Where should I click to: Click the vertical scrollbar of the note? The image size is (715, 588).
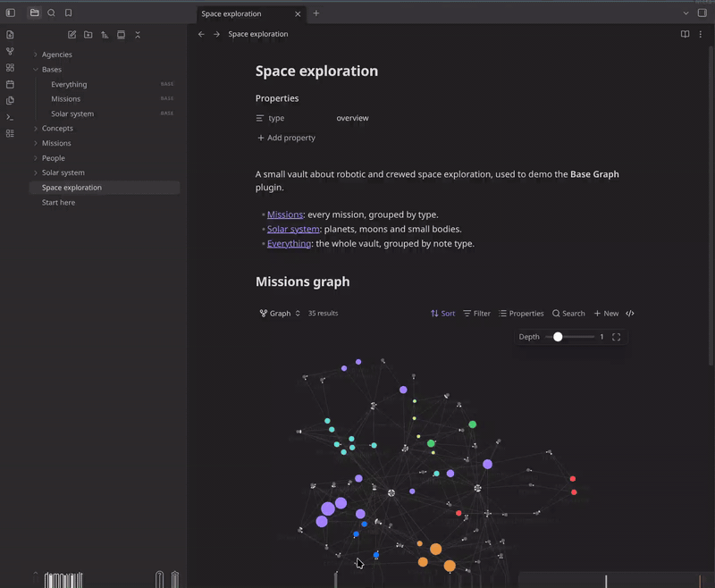[x=711, y=206]
